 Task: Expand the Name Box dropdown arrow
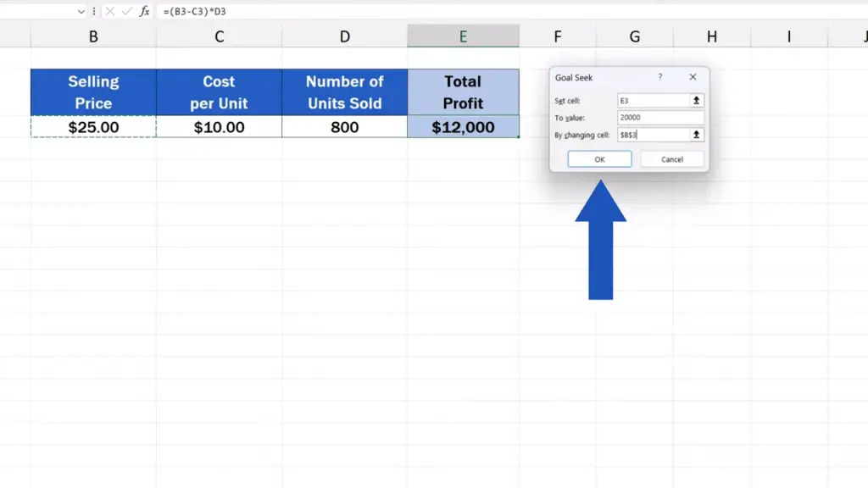coord(81,11)
